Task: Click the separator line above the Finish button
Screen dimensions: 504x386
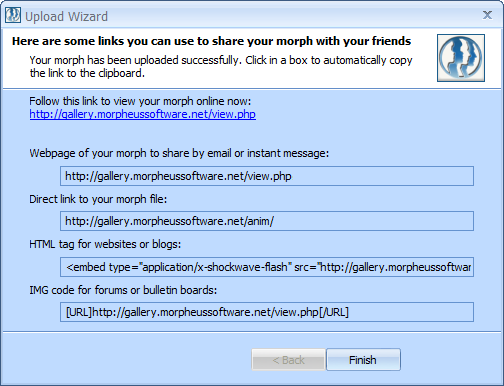Action: point(252,332)
